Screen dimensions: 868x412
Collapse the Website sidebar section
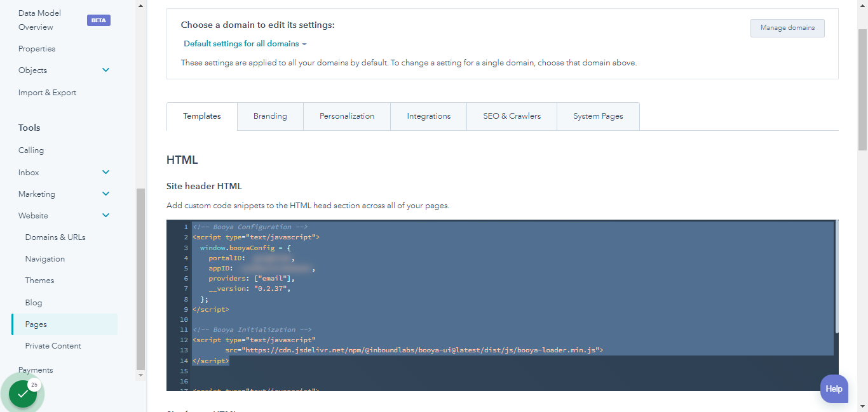coord(105,216)
